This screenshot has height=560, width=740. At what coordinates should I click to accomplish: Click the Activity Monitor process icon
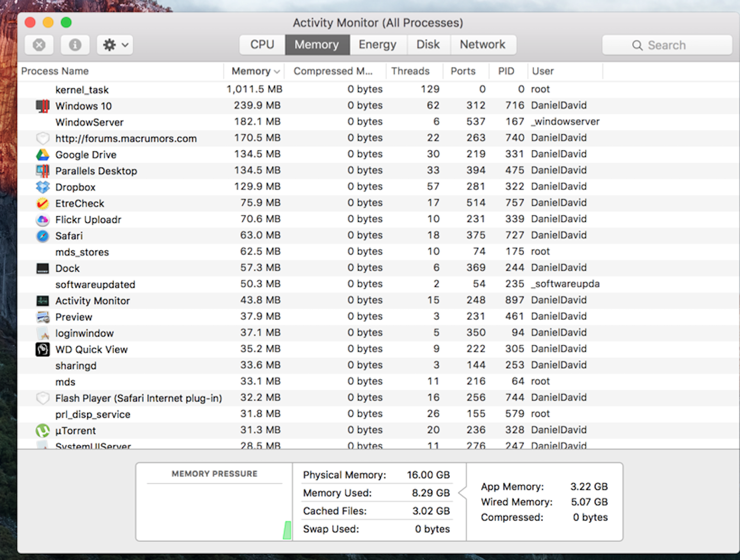click(43, 301)
